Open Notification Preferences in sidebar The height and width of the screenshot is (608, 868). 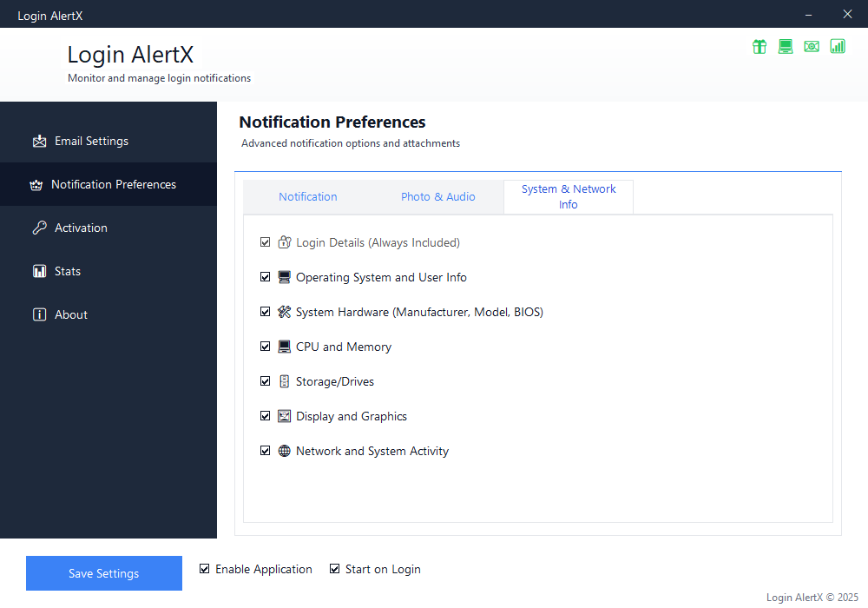[x=108, y=184]
